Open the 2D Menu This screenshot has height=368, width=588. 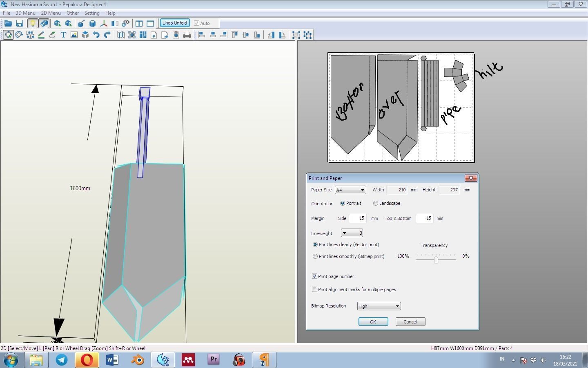coord(51,13)
